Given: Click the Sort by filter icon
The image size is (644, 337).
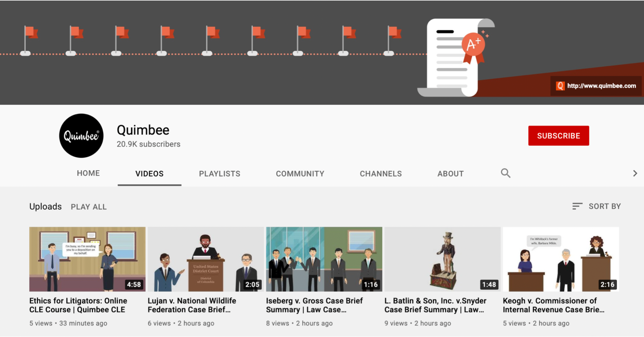Looking at the screenshot, I should (577, 206).
